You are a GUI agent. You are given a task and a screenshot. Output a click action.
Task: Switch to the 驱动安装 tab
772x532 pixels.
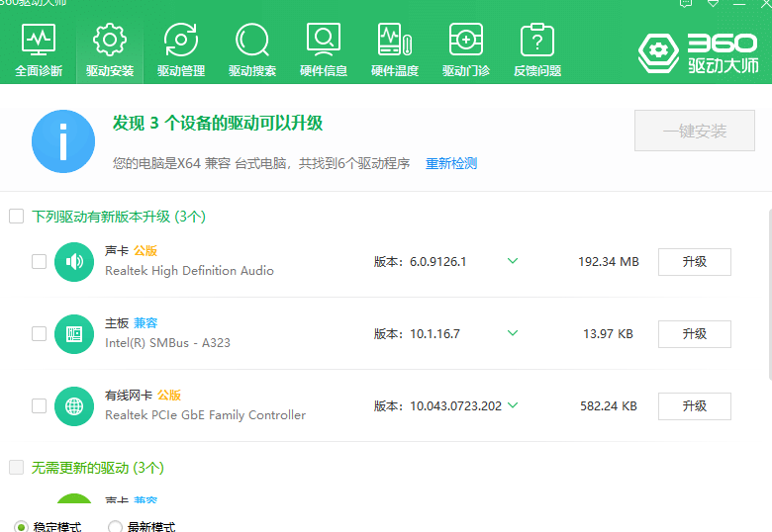110,50
